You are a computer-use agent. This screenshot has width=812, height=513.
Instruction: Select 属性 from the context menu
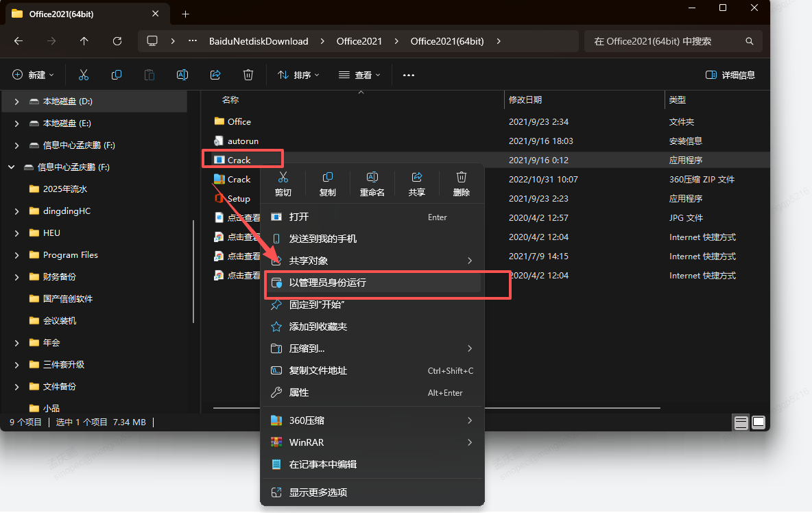tap(299, 392)
